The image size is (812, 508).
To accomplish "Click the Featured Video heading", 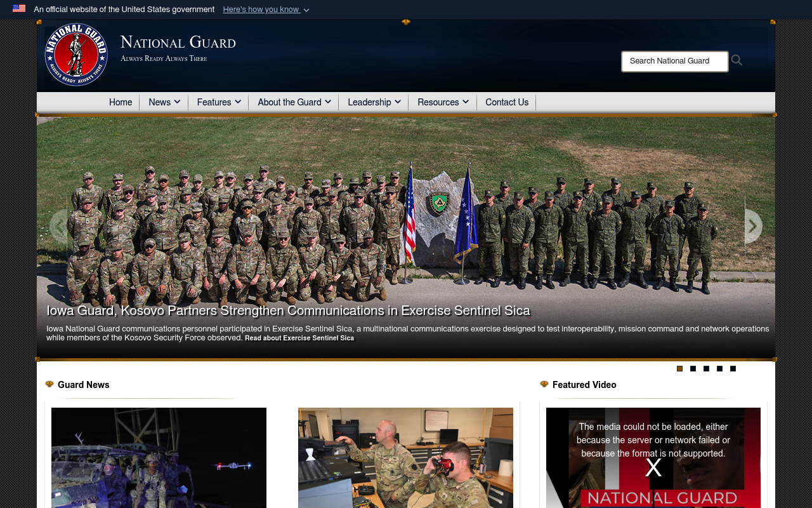I will point(584,385).
